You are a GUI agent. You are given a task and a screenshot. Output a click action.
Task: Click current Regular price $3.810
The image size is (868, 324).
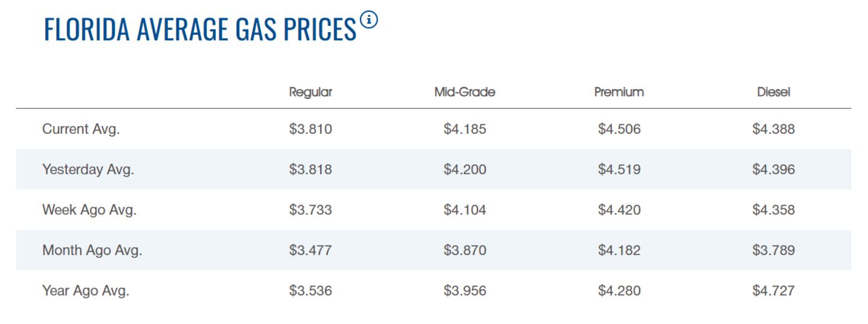pyautogui.click(x=310, y=129)
